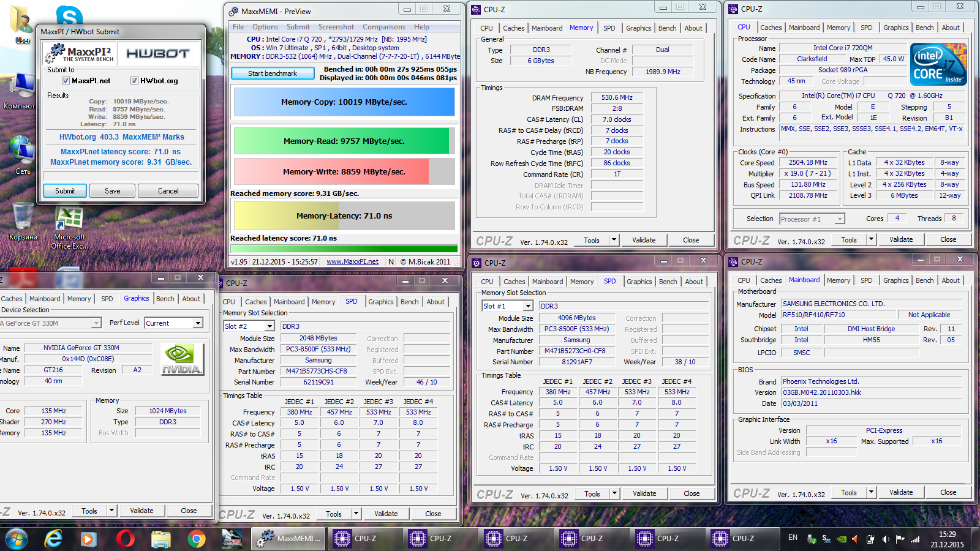Expand Tools arrow in CPU-Z Memory window
Image resolution: width=980 pixels, height=551 pixels.
(x=614, y=240)
